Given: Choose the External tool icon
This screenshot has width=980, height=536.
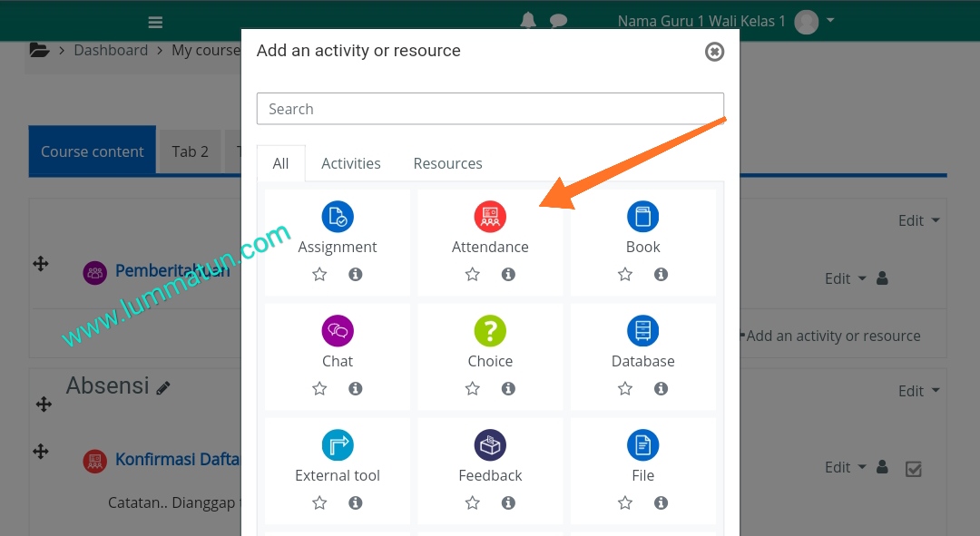Looking at the screenshot, I should click(338, 445).
